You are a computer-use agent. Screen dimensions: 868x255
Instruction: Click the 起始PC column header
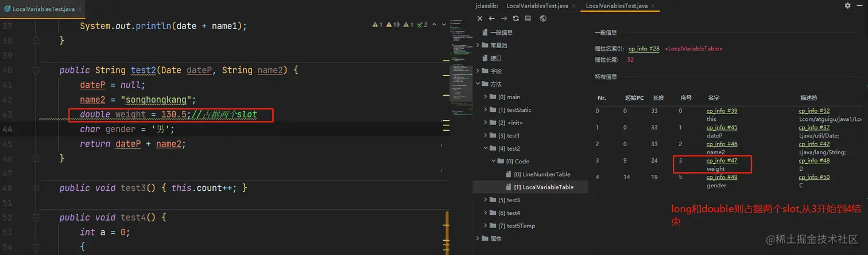634,98
